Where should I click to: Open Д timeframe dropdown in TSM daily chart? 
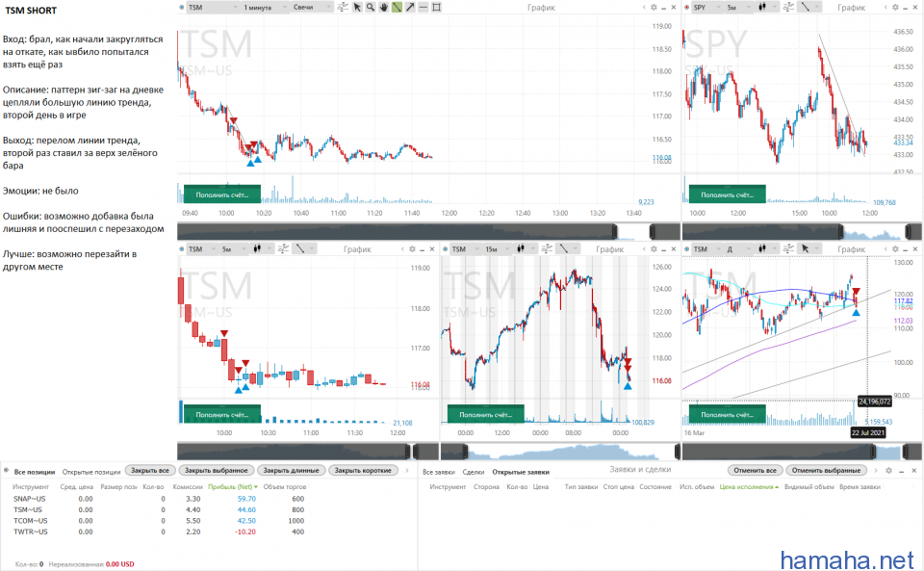tap(739, 249)
